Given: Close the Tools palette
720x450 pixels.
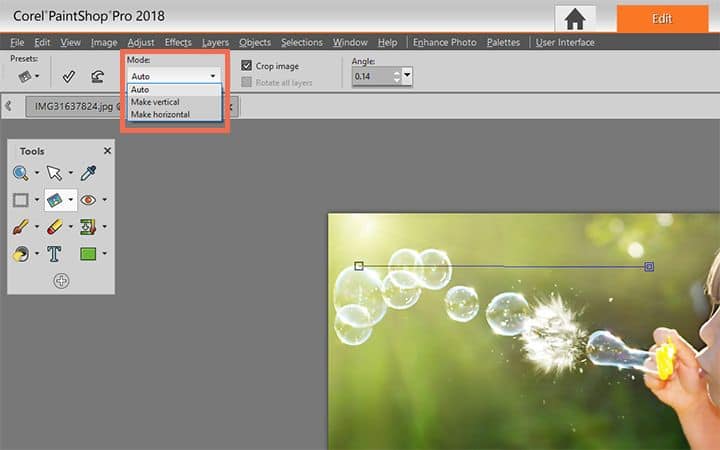Looking at the screenshot, I should (x=107, y=151).
